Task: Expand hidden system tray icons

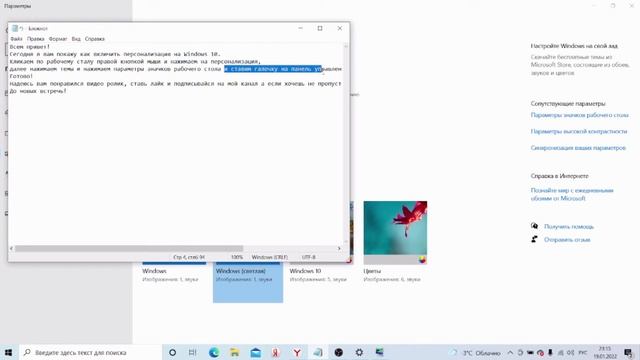Action: (x=510, y=353)
